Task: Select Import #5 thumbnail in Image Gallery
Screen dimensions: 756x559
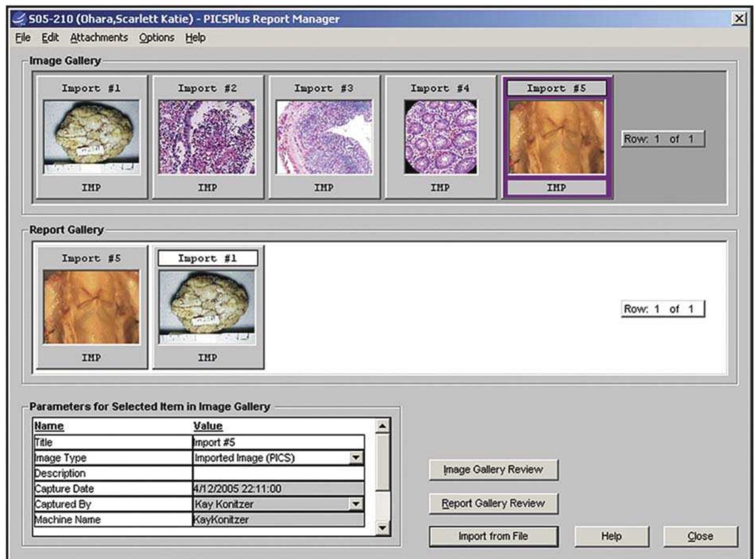Action: [557, 137]
